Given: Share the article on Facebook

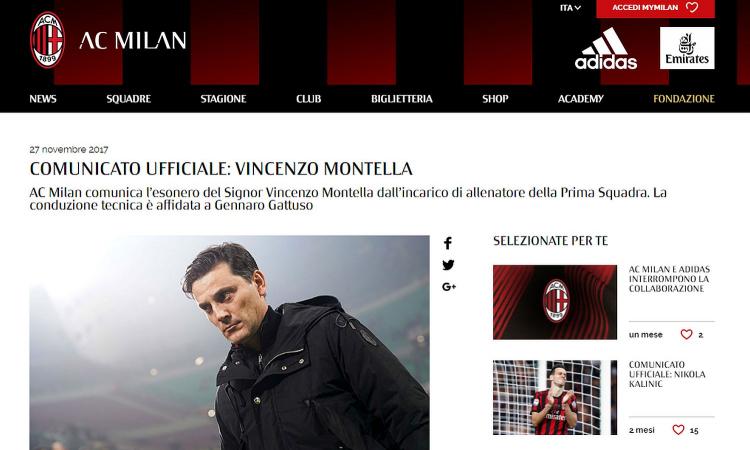Looking at the screenshot, I should pos(448,243).
